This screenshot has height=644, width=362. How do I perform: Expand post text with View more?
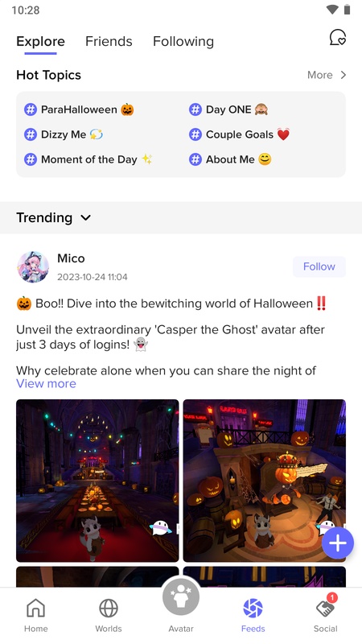coord(46,384)
